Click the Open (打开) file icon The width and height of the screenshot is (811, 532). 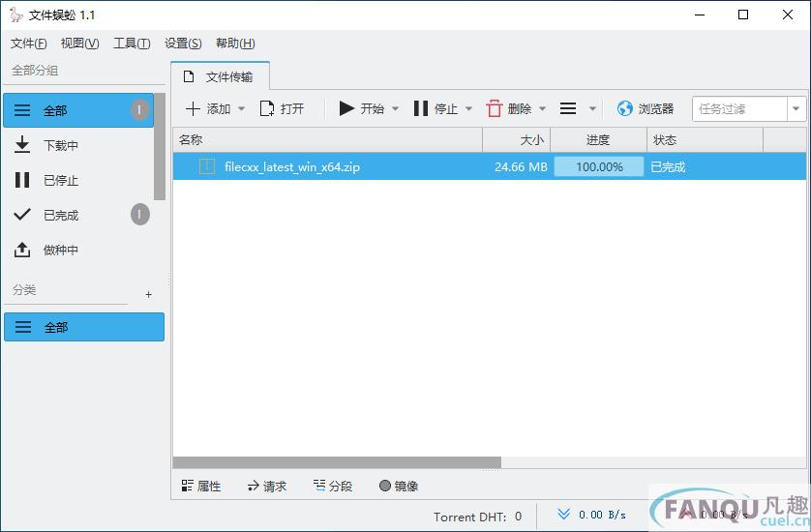point(267,109)
